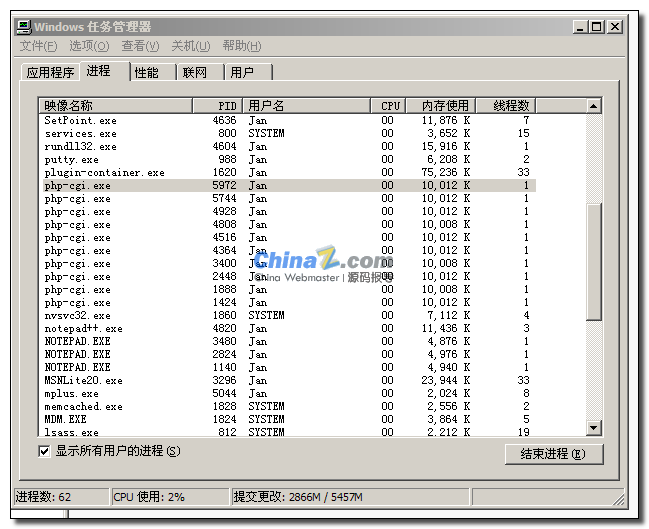Sort by 线程数 column header
This screenshot has width=649, height=529.
tap(506, 106)
